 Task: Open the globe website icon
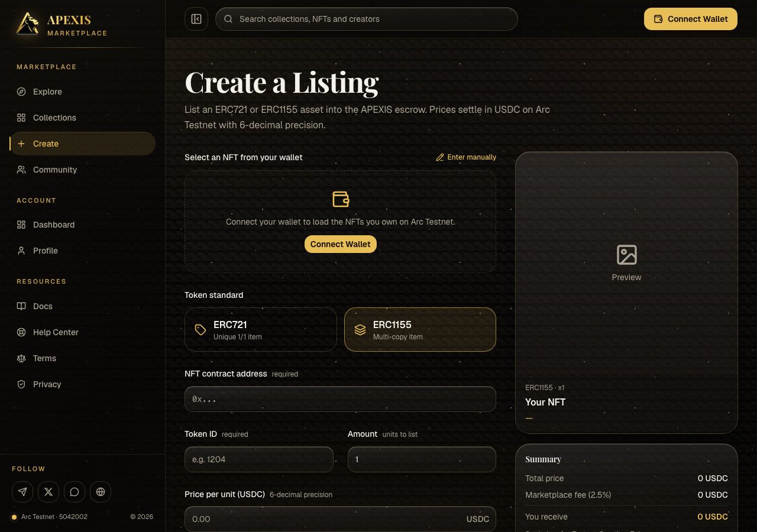tap(101, 492)
